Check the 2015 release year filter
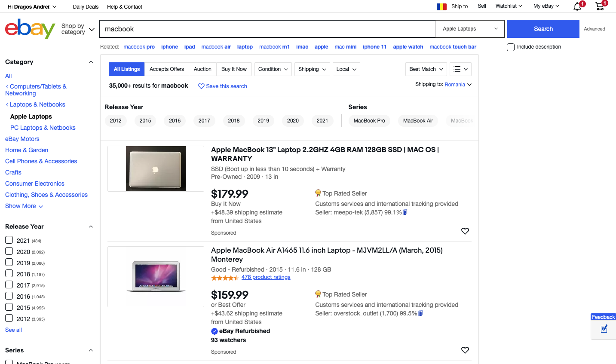This screenshot has height=364, width=616. tap(9, 307)
